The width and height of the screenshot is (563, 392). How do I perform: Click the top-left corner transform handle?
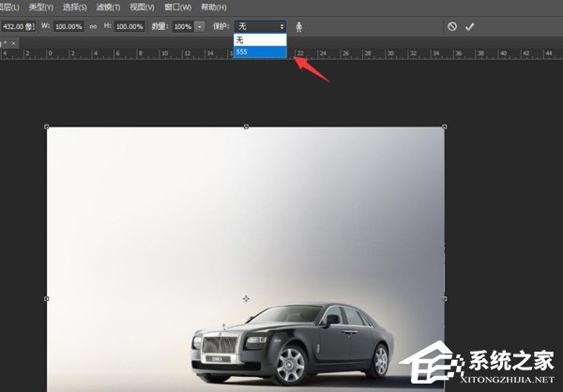point(47,127)
